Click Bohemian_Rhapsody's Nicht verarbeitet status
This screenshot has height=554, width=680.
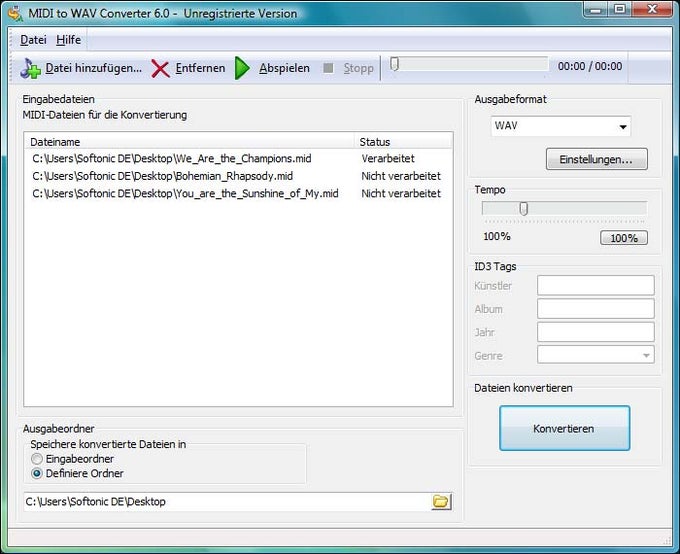[401, 176]
